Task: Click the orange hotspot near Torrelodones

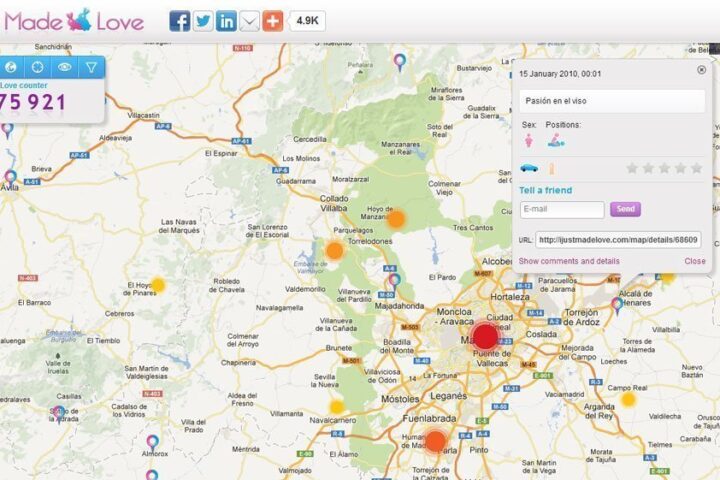Action: pos(335,251)
